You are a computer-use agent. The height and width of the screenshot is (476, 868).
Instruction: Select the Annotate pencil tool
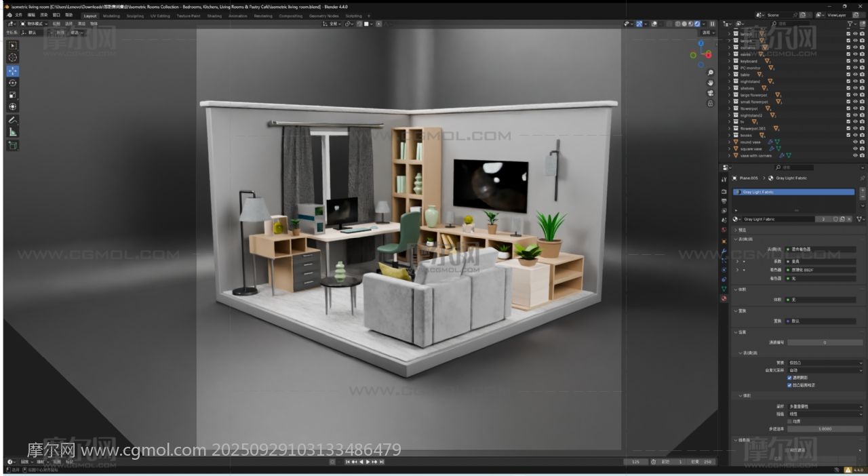pyautogui.click(x=13, y=119)
